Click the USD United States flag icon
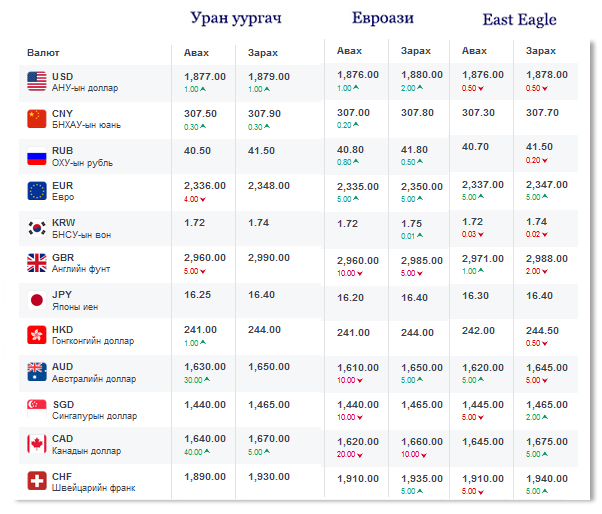Image resolution: width=602 pixels, height=514 pixels. [x=37, y=81]
